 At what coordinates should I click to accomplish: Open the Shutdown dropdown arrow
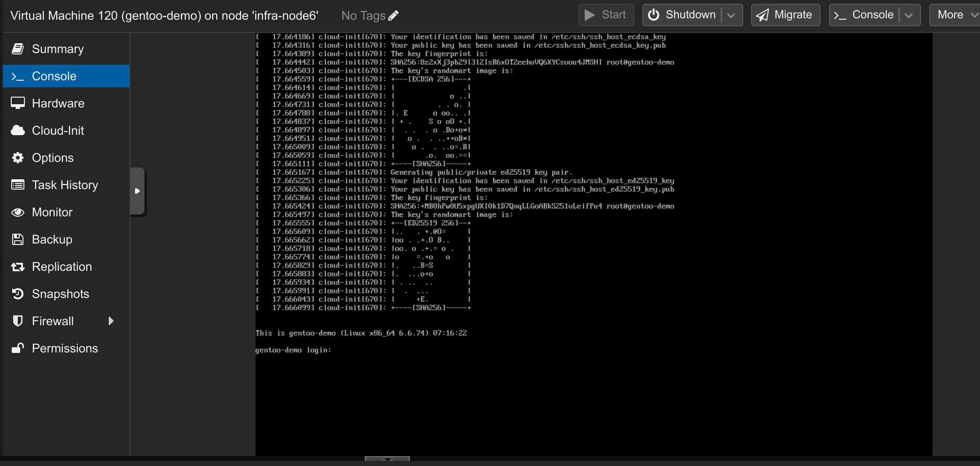pos(731,15)
